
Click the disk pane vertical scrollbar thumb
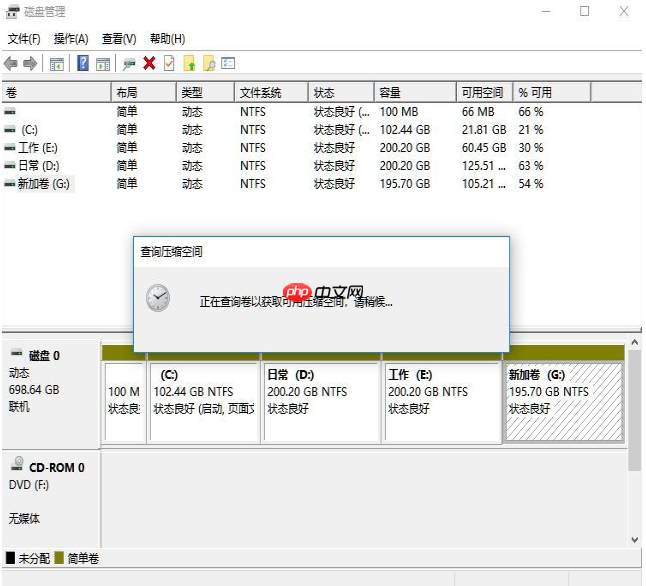point(635,410)
